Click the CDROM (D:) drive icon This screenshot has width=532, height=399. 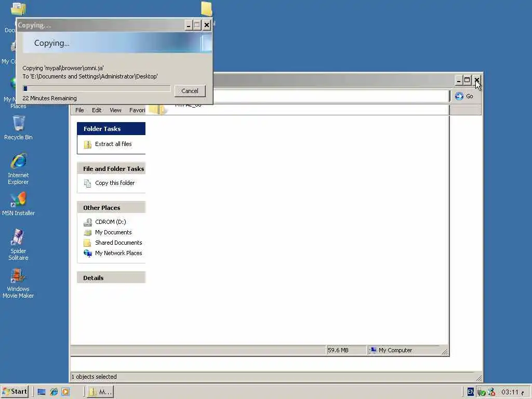[87, 222]
